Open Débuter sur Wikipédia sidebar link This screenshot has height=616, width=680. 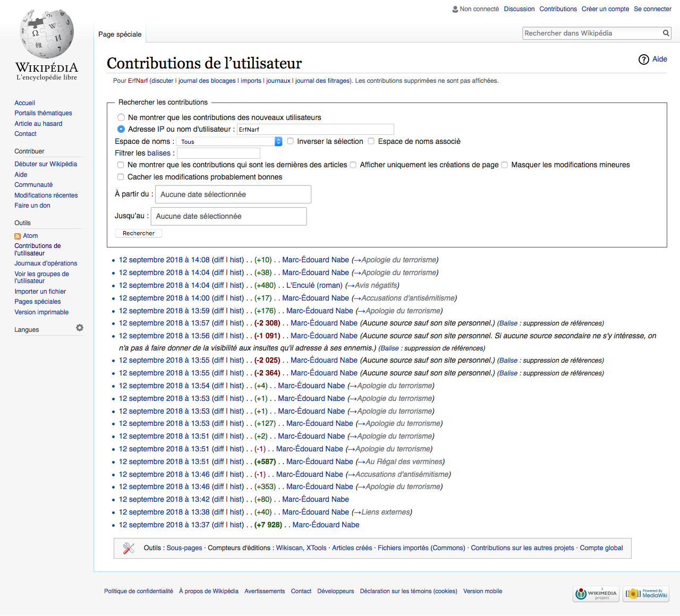pos(46,164)
